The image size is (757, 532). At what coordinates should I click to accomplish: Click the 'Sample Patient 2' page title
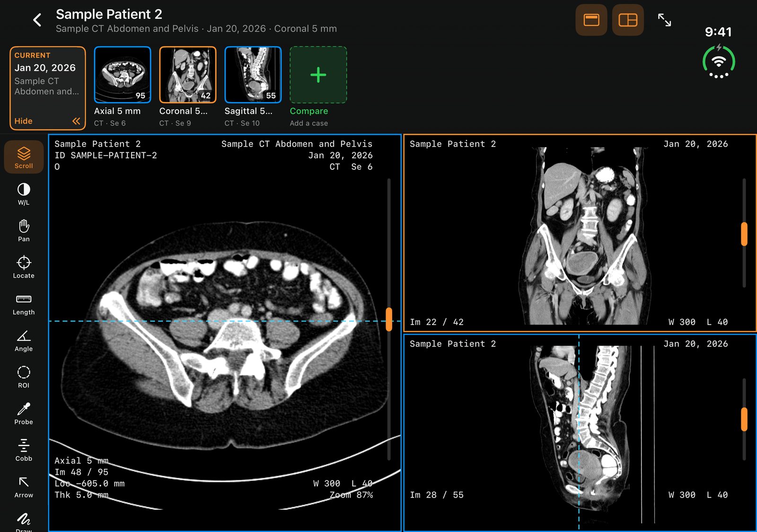click(109, 14)
